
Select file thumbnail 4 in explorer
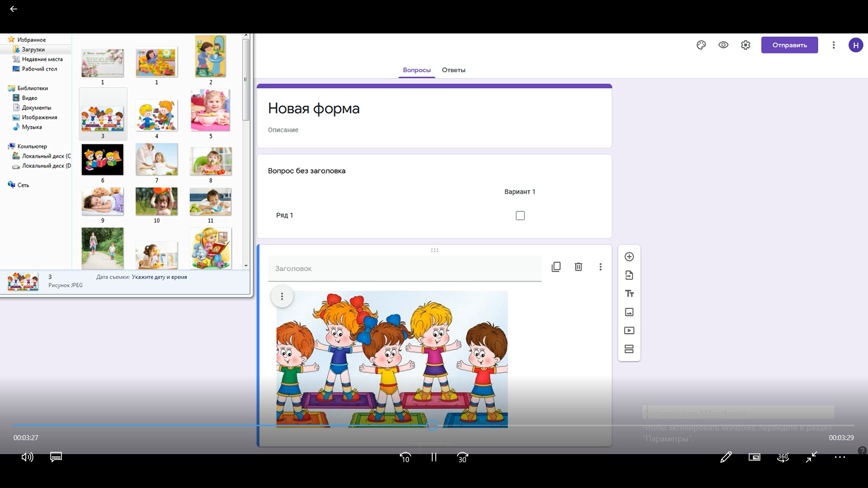pos(156,116)
